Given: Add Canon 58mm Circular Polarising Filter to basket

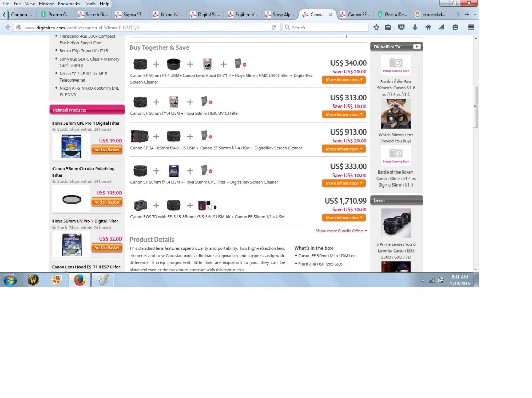Looking at the screenshot, I should click(x=107, y=202).
